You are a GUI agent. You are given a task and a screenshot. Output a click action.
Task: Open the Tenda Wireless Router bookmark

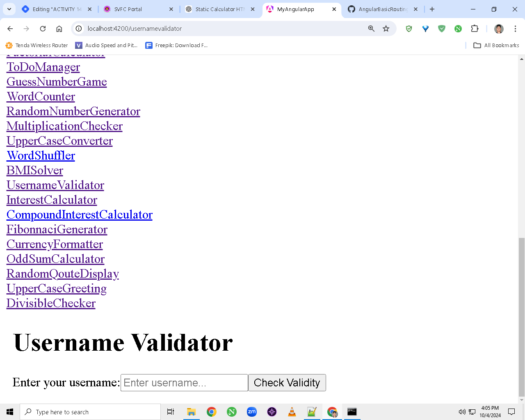(x=37, y=46)
